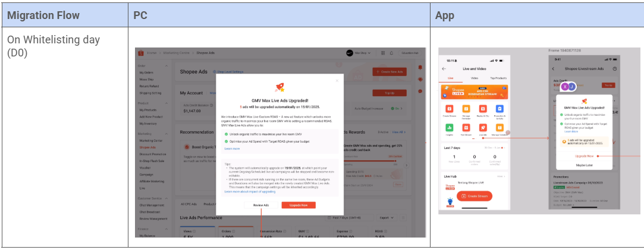Image resolution: width=644 pixels, height=250 pixels.
Task: Collapse the Finance section in PC sidebar
Action: click(167, 229)
